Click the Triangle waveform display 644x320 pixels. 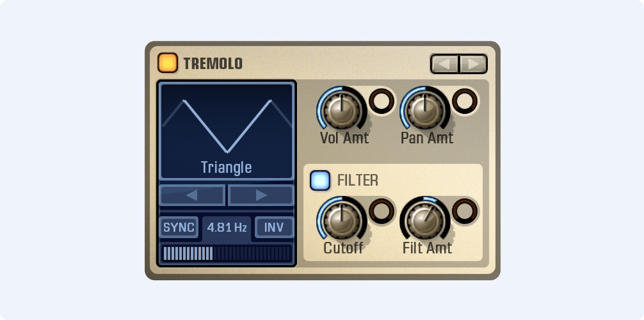pos(227,131)
